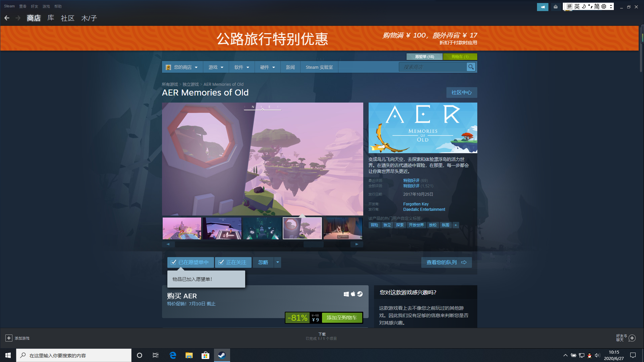Open the Steam menu in title bar
This screenshot has width=644, height=362.
(x=9, y=6)
